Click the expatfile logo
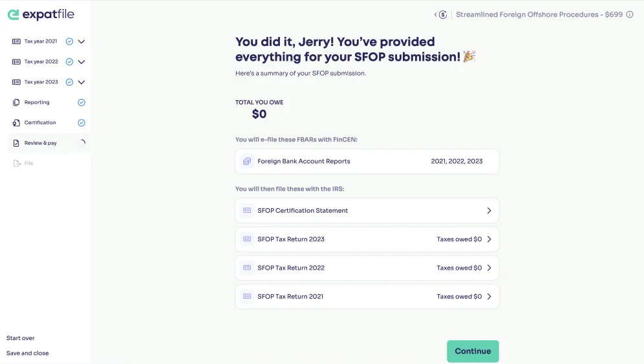 coord(41,14)
